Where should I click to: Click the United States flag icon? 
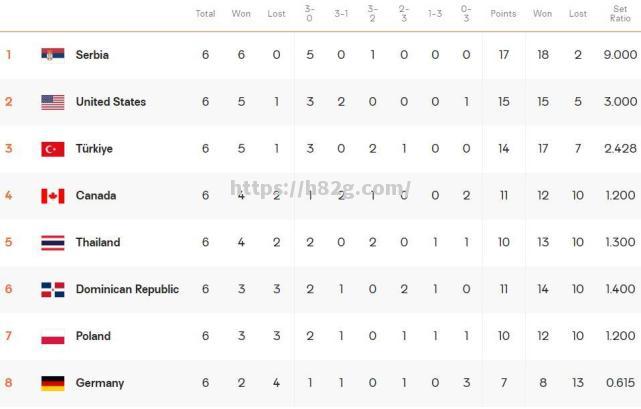pos(53,102)
